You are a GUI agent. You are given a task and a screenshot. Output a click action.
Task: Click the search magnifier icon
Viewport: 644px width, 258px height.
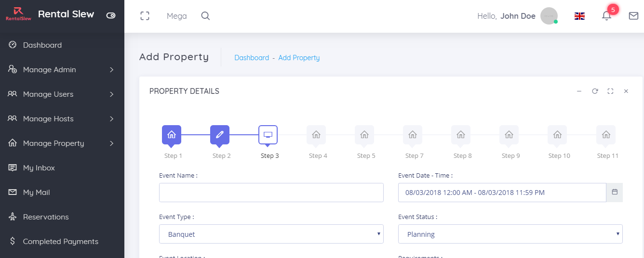click(x=205, y=16)
